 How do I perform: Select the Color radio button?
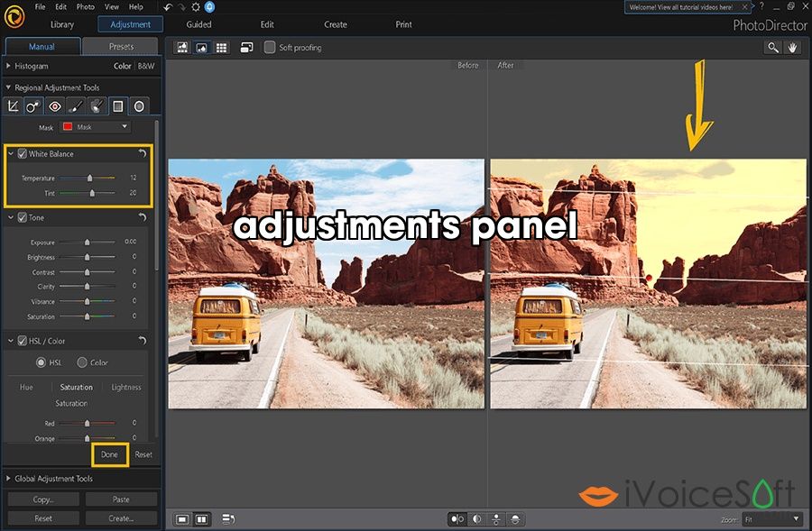(82, 362)
